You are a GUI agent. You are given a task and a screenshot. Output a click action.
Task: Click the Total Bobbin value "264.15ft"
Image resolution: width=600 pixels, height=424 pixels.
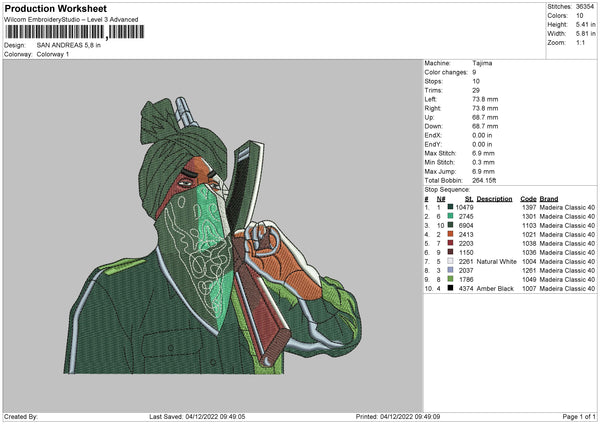pos(484,180)
